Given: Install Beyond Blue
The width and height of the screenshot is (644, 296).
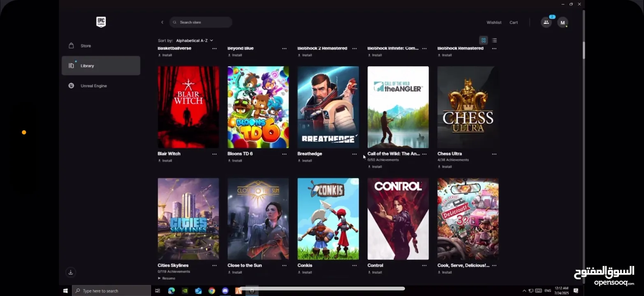Looking at the screenshot, I should tap(235, 55).
